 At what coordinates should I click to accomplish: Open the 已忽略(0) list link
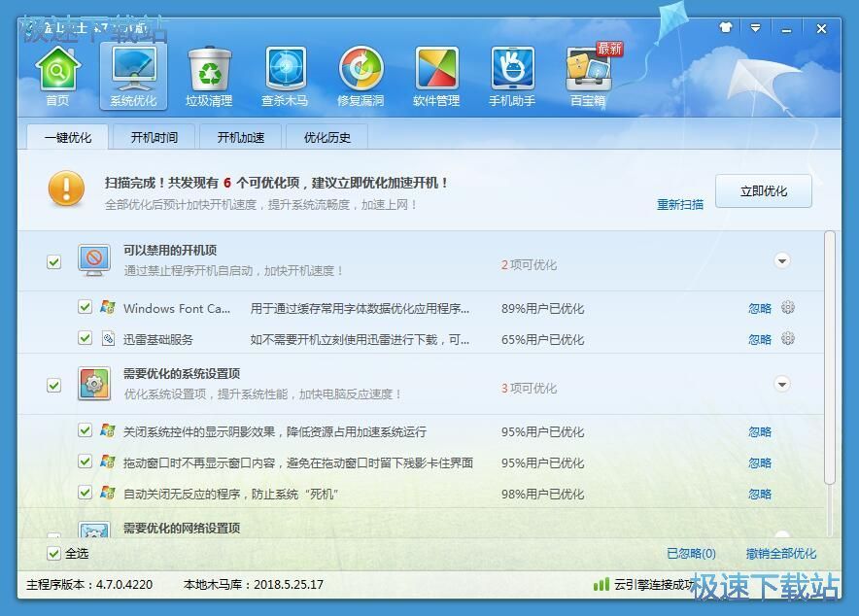(691, 554)
